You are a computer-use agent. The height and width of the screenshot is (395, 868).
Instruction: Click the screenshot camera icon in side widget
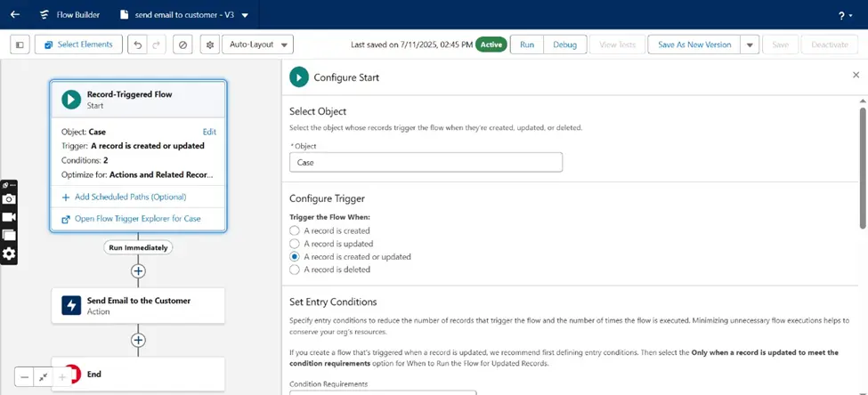(9, 199)
